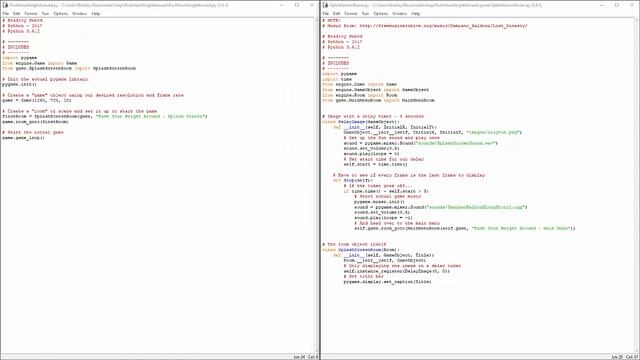
Task: Open Edit menu in left IDLE window
Action: click(x=16, y=13)
